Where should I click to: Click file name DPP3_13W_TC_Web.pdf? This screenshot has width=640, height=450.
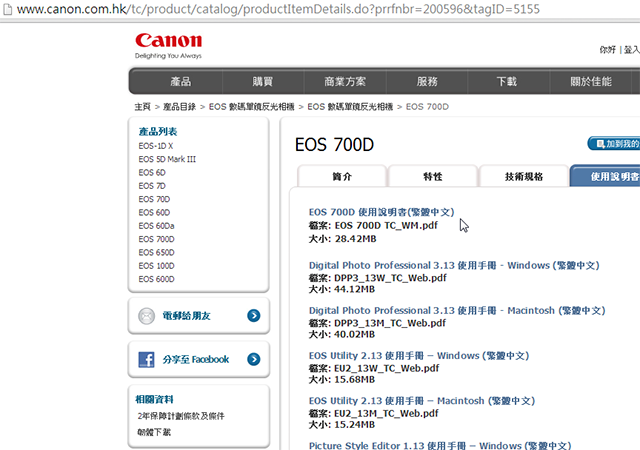[390, 278]
